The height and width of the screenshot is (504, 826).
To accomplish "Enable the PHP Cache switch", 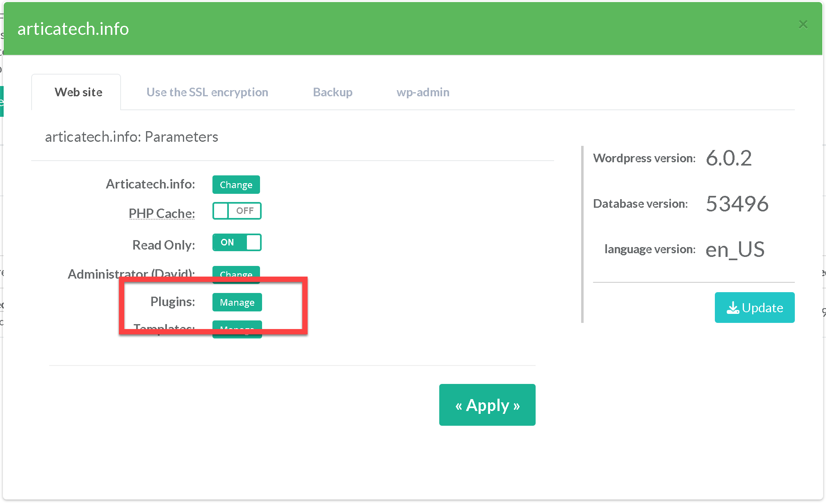I will tap(237, 211).
